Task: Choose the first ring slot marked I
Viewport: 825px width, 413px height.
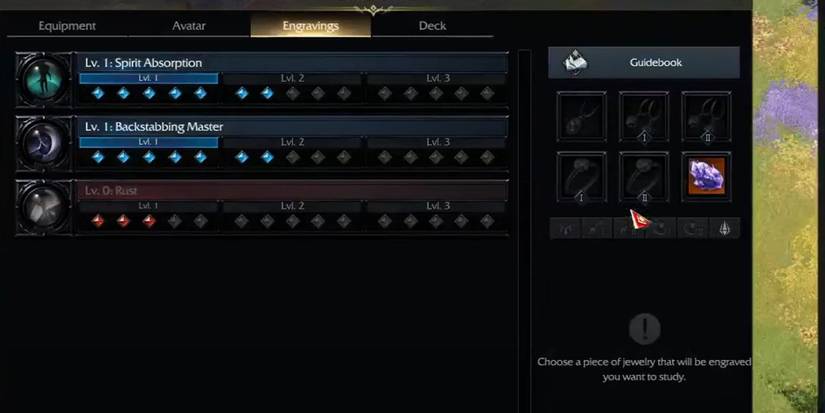Action: pos(581,177)
